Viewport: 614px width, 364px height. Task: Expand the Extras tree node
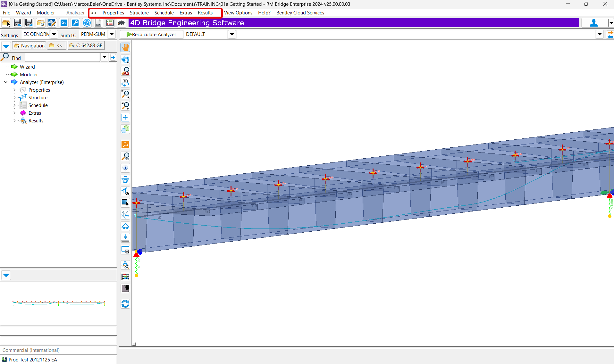[14, 113]
